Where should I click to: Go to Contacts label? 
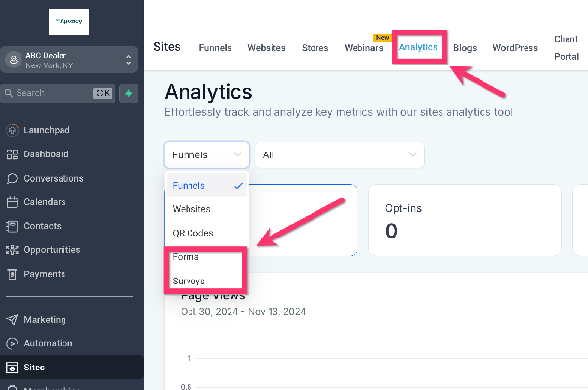pos(42,226)
